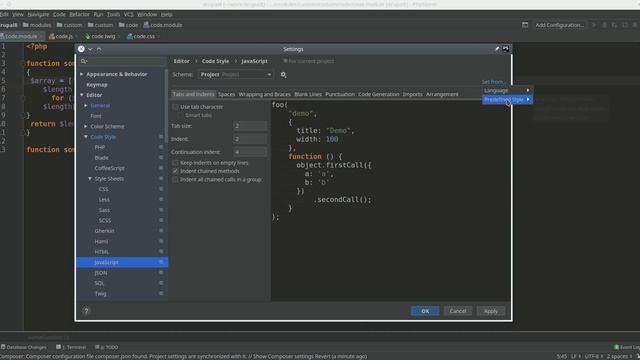Switch to the Punctuation tab

(x=340, y=94)
